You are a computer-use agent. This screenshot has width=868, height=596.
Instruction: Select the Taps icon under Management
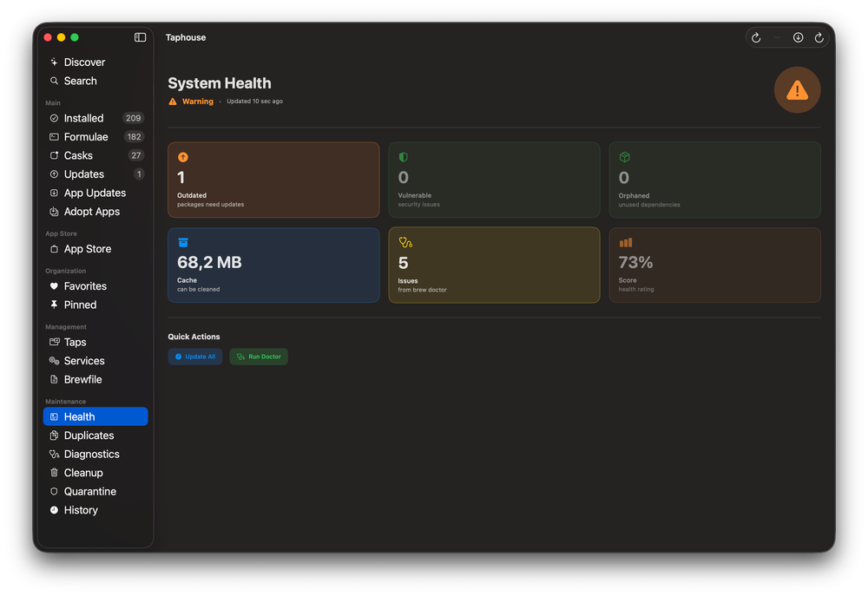pos(54,342)
